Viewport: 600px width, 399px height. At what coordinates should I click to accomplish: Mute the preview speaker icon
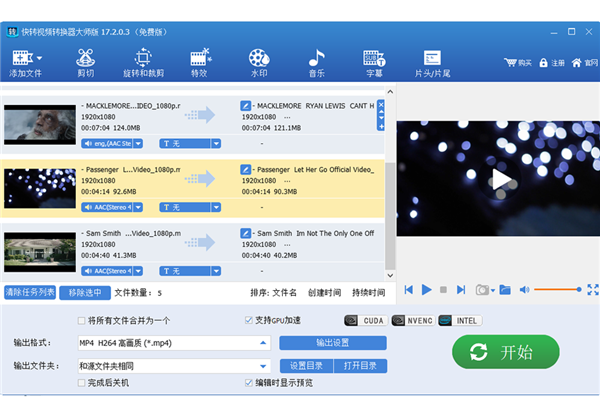tap(524, 290)
